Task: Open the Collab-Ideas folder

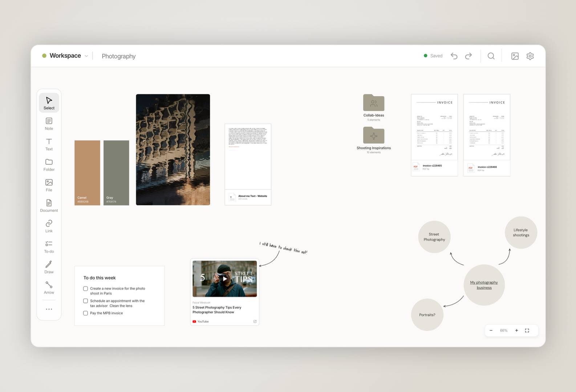Action: coord(374,103)
